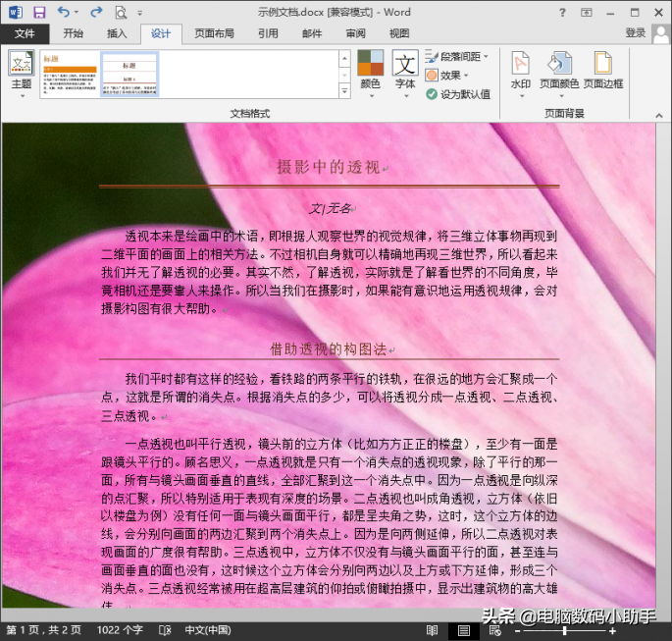Viewport: 672px width, 641px height.
Task: Open the 段落间距 paragraph spacing menu
Action: pos(457,57)
